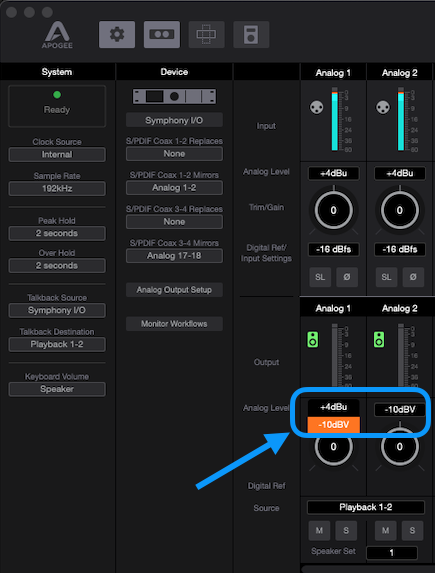Image resolution: width=435 pixels, height=573 pixels.
Task: Open output Analog 2 level dropdown -10dBV
Action: click(400, 410)
